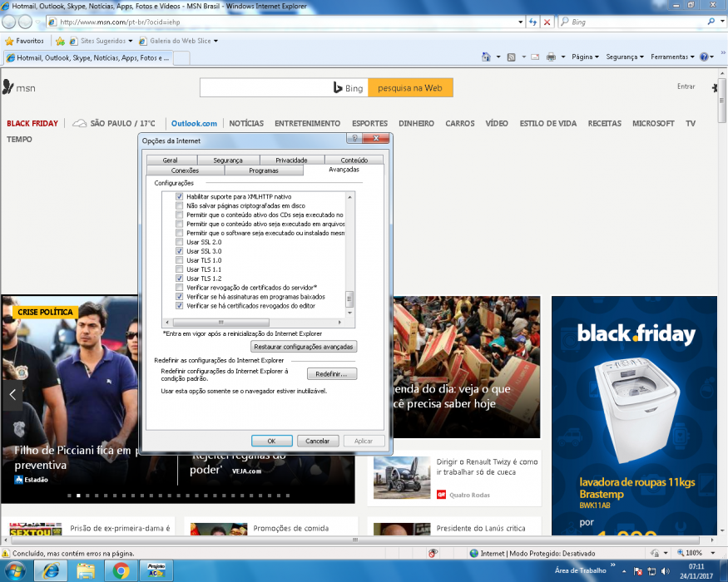The image size is (728, 582).
Task: Open the Windows Start button
Action: pos(14,571)
